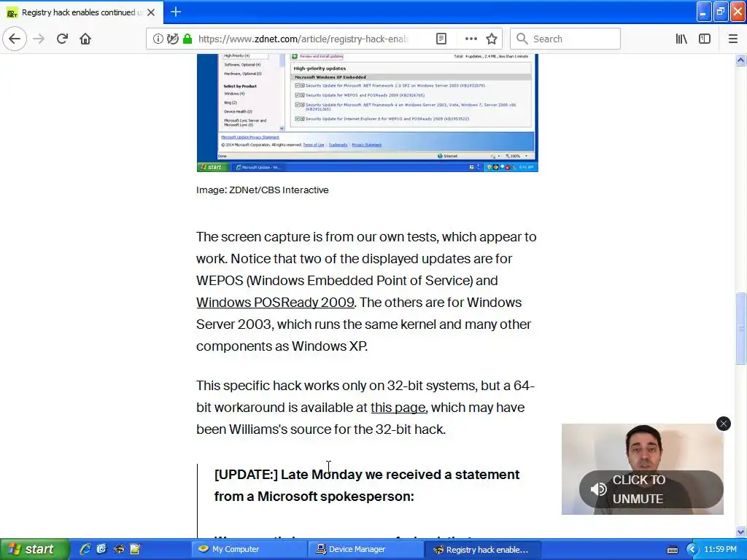This screenshot has height=560, width=747.
Task: Click the page scrollbar down arrow
Action: click(x=741, y=532)
